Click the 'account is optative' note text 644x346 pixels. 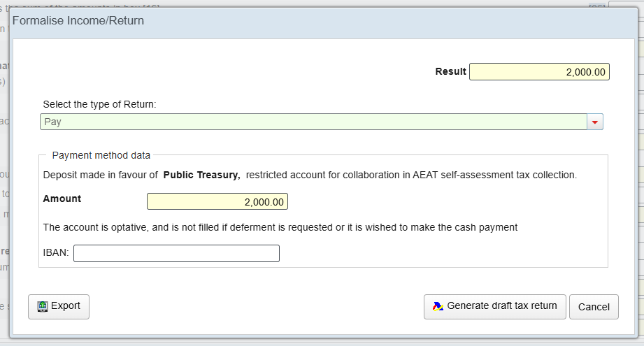tap(280, 227)
